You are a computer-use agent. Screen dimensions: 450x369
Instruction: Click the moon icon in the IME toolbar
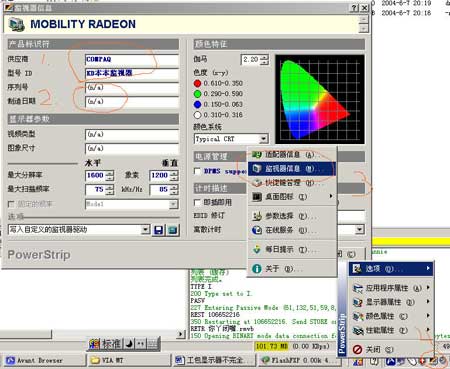click(130, 344)
